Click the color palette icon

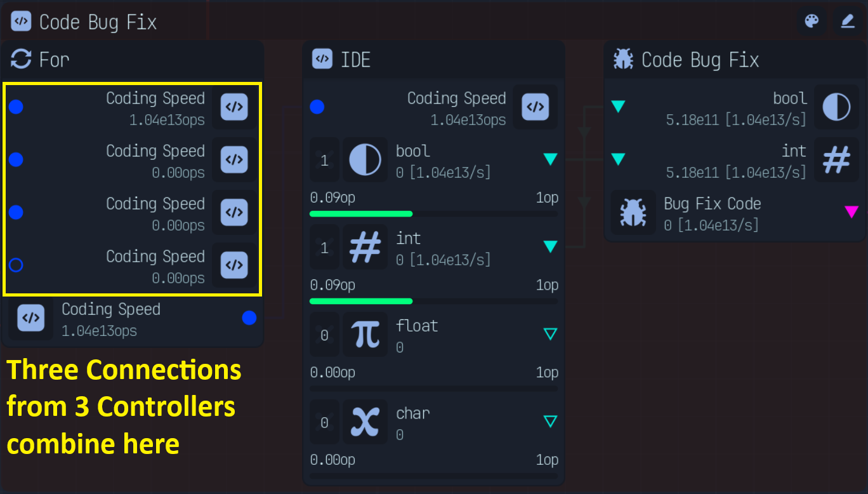pos(812,22)
